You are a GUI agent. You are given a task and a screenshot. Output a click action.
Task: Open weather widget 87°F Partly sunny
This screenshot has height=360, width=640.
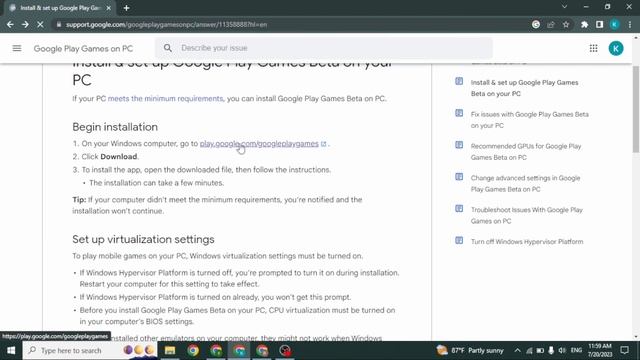[470, 350]
